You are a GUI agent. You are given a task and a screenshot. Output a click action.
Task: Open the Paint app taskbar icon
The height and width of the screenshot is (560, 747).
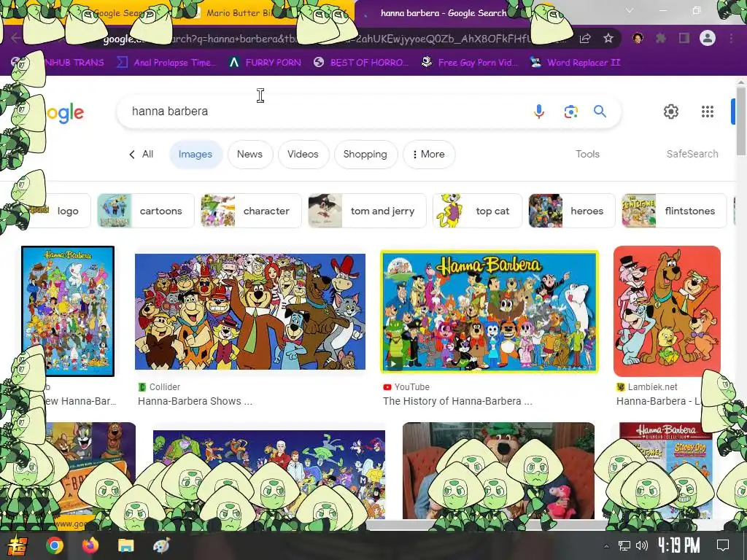coord(161,545)
